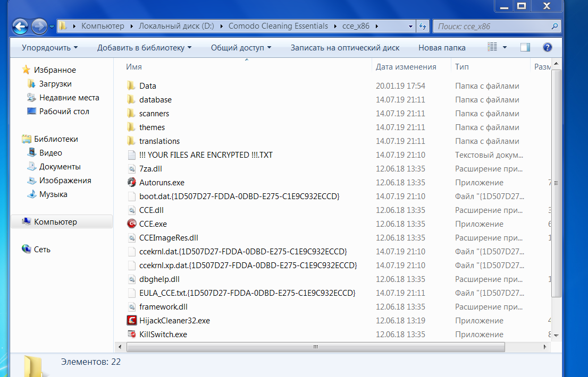588x377 pixels.
Task: Open address bar history dropdown
Action: [x=410, y=26]
